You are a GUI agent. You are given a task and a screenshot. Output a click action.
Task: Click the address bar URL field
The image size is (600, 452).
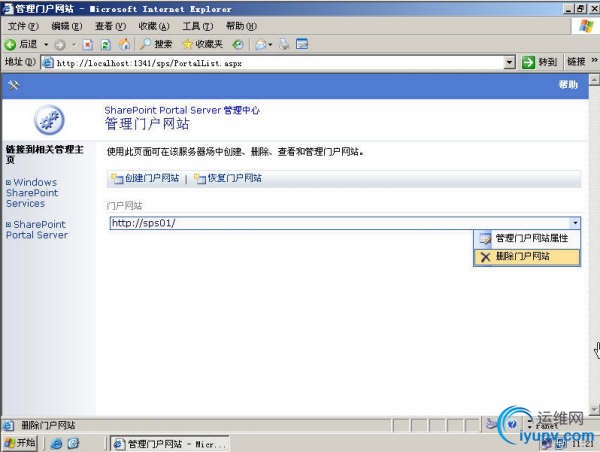(x=279, y=63)
